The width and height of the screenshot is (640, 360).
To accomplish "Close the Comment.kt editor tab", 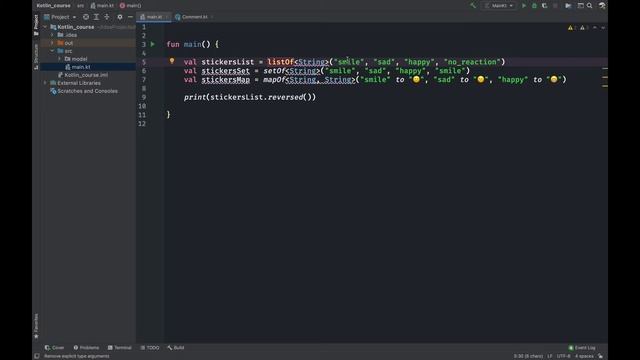I will 212,17.
